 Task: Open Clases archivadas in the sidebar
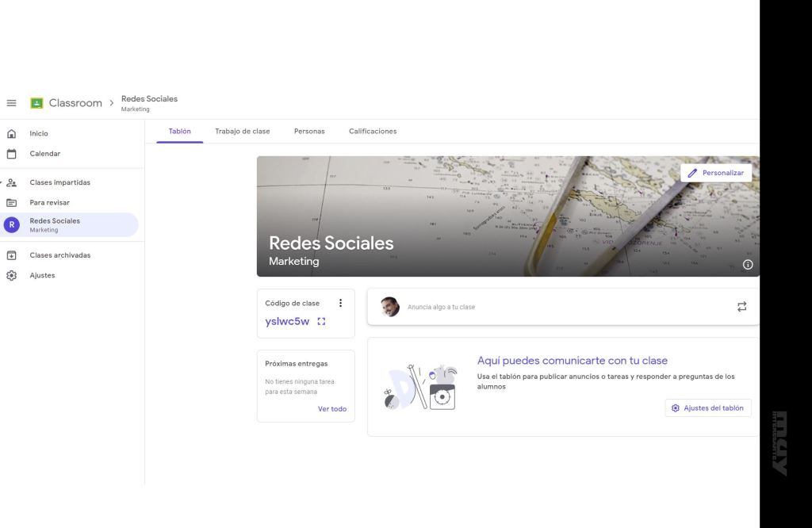click(x=59, y=255)
